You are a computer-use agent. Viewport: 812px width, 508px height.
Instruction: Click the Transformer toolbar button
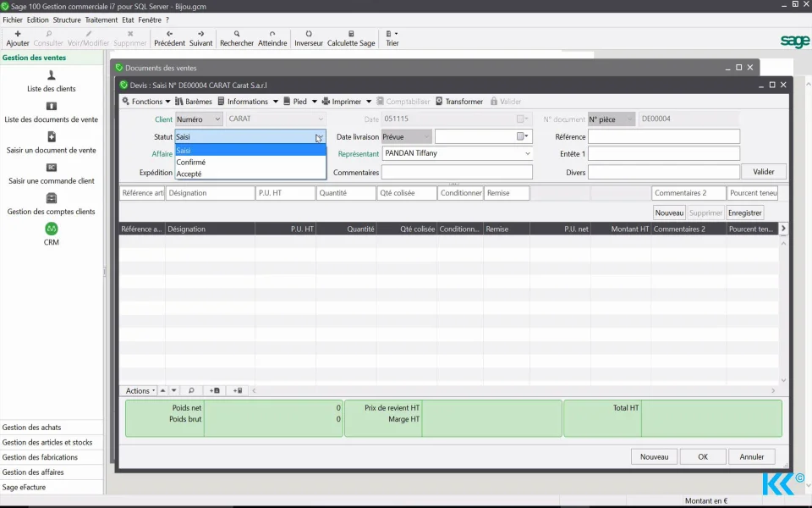point(458,101)
